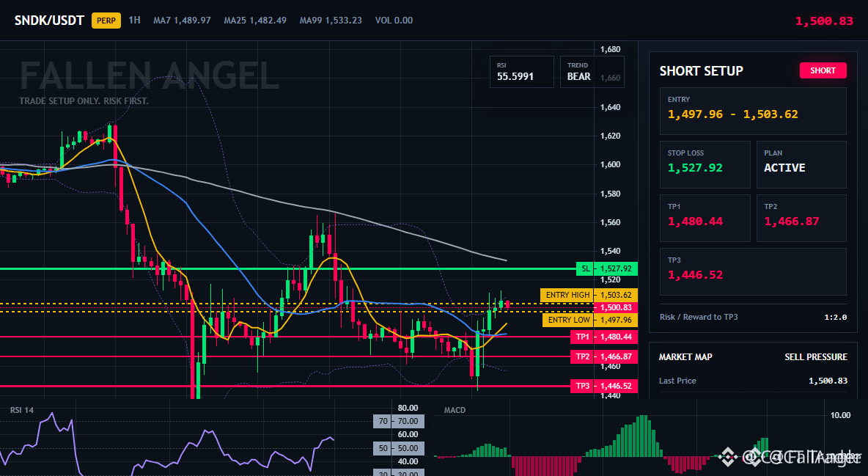Click the Risk / Reward to TP3 label

coord(699,317)
